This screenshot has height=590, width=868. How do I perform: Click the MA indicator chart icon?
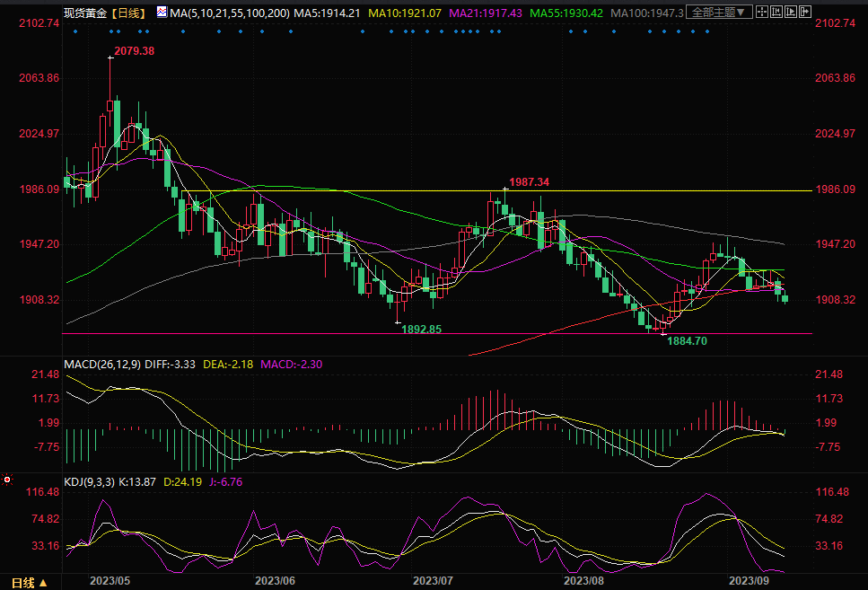tap(162, 13)
